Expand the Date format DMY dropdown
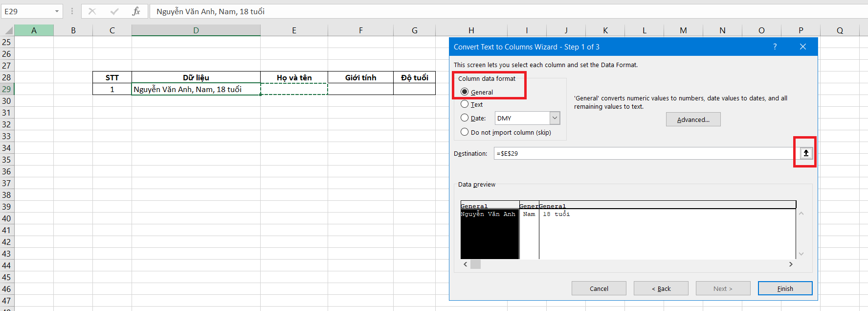Viewport: 868px width, 311px height. [555, 118]
